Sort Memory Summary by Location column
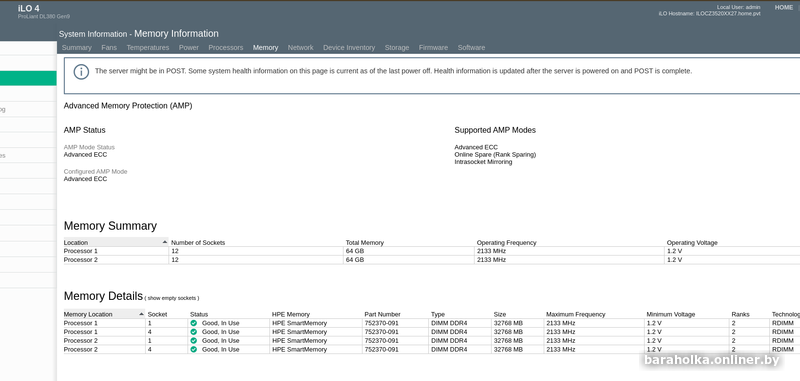Image resolution: width=800 pixels, height=381 pixels. 116,242
